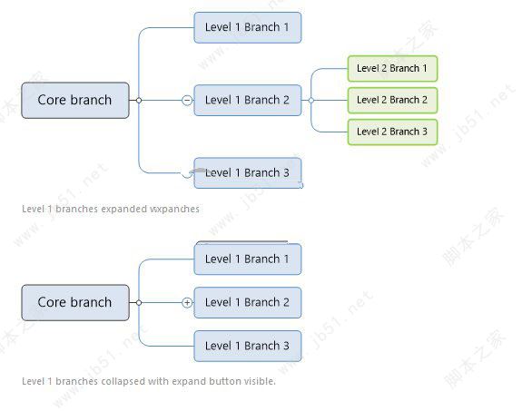Select Level 1 Branch 3 in collapsed diagram

pyautogui.click(x=247, y=346)
